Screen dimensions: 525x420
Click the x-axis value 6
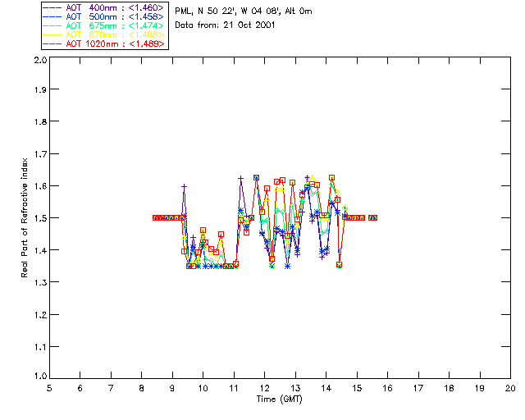[80, 388]
